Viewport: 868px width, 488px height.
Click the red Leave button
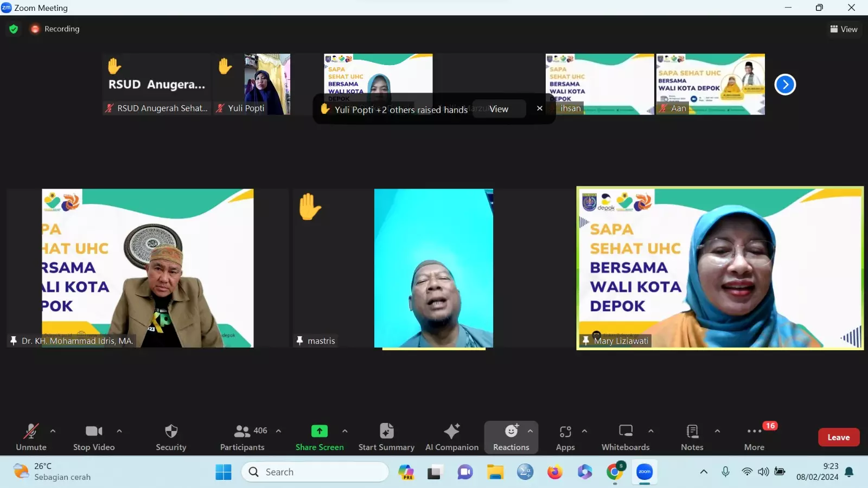[839, 437]
